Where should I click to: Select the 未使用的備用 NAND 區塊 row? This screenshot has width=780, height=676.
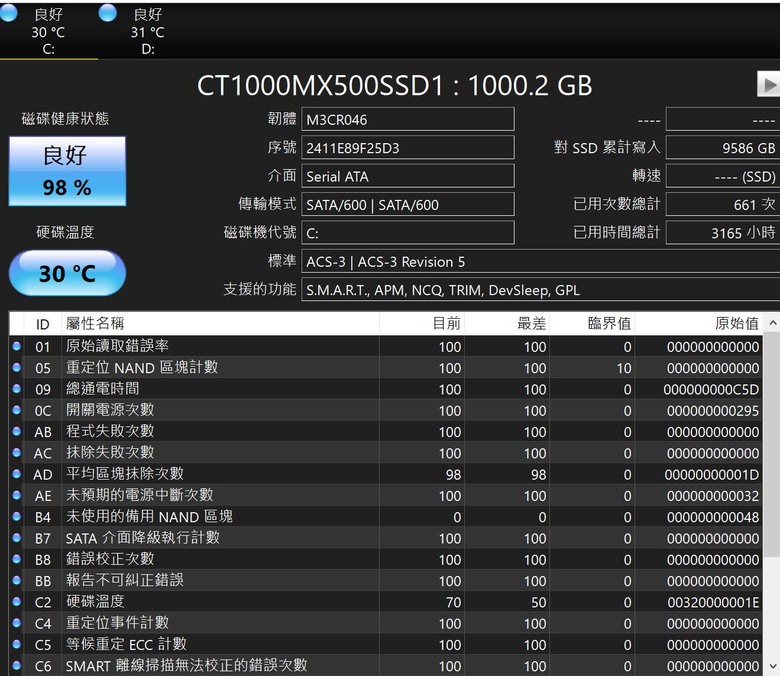[386, 517]
